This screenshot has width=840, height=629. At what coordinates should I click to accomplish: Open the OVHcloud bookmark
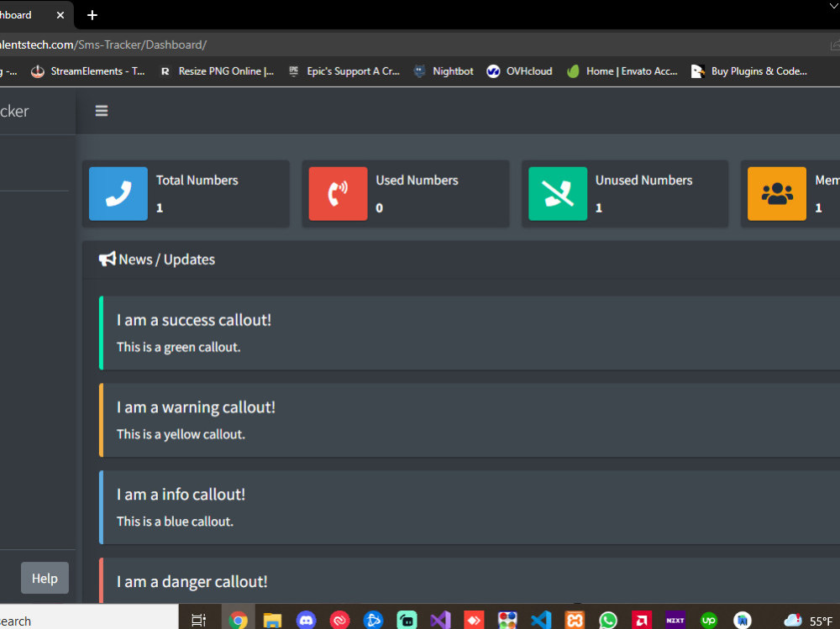520,71
